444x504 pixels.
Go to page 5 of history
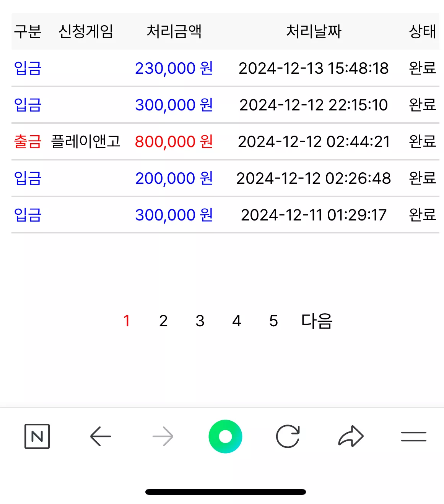click(273, 321)
